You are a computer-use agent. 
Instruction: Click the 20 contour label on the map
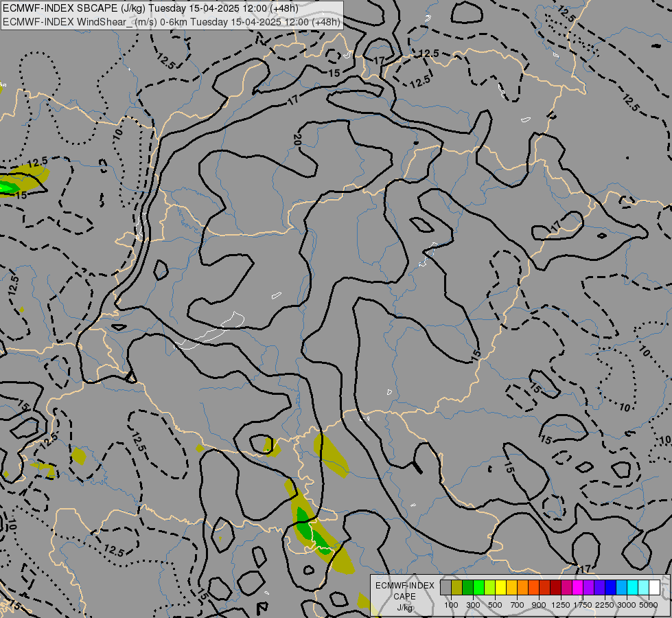click(297, 139)
